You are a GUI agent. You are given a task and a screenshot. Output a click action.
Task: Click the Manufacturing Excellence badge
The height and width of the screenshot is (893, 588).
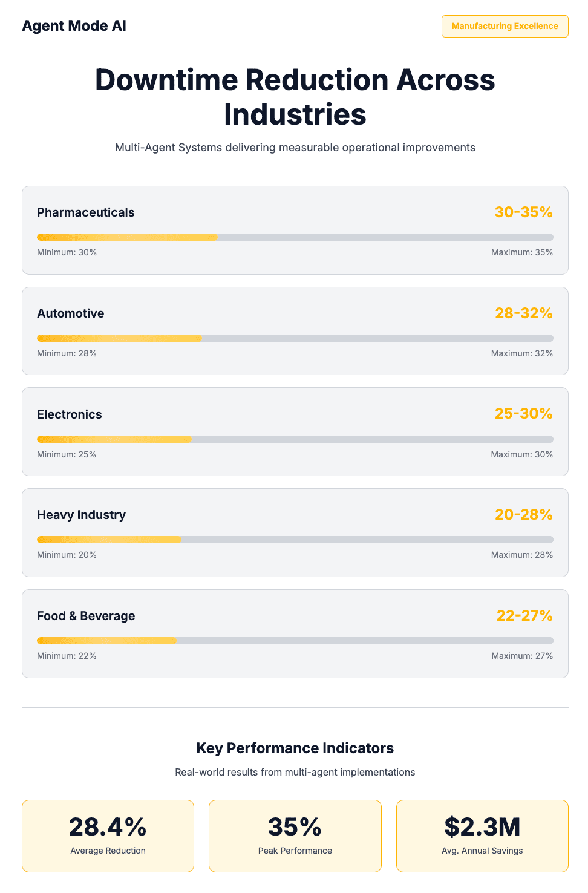[505, 27]
